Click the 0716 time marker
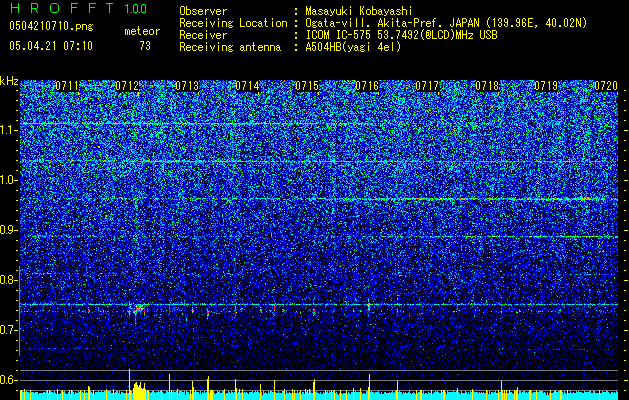This screenshot has height=400, width=629. 367,86
